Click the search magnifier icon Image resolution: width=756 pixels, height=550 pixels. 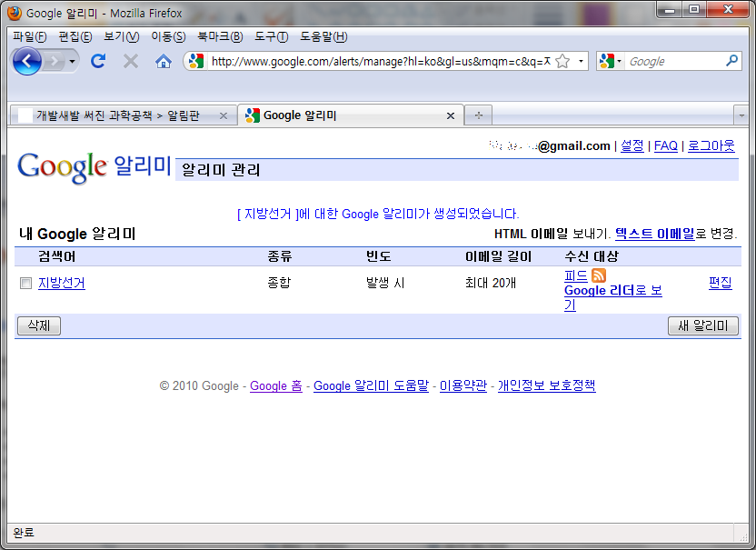(732, 61)
